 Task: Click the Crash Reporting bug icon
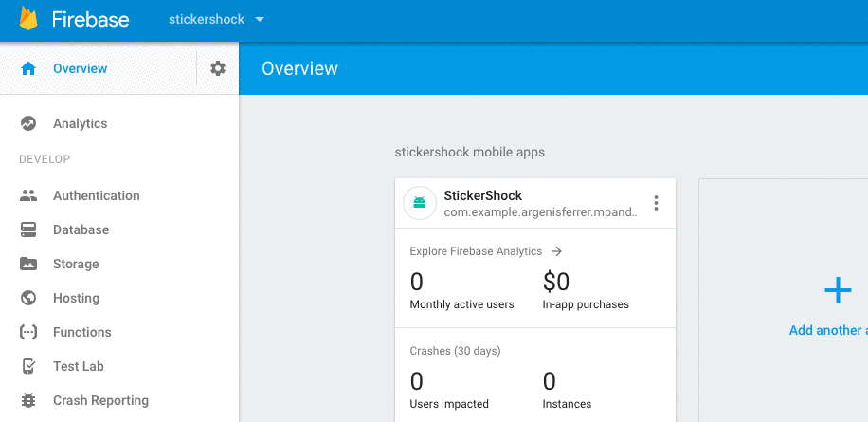28,400
